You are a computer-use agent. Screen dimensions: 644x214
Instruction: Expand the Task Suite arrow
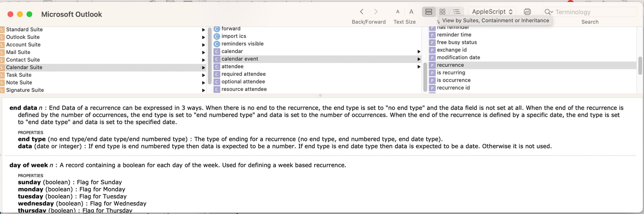[x=203, y=75]
